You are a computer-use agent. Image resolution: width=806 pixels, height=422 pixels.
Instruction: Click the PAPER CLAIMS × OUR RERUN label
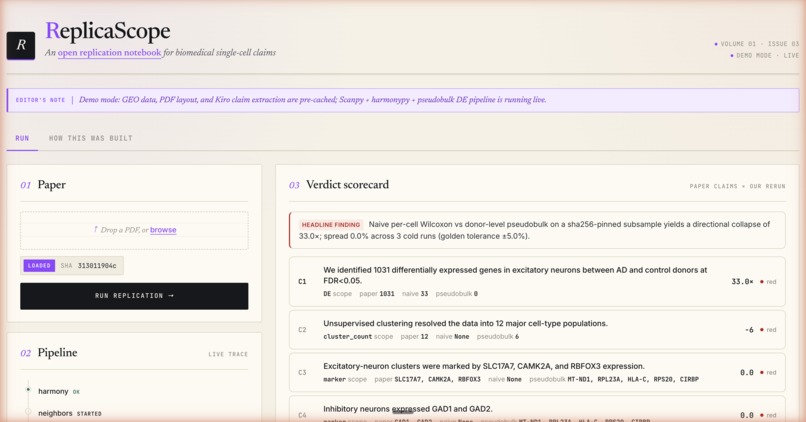[x=737, y=186]
